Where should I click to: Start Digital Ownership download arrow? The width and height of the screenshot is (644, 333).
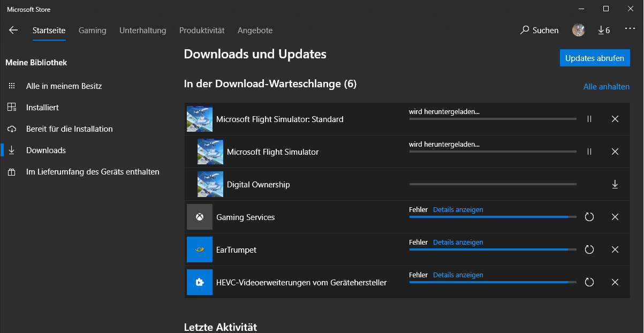[x=615, y=184]
